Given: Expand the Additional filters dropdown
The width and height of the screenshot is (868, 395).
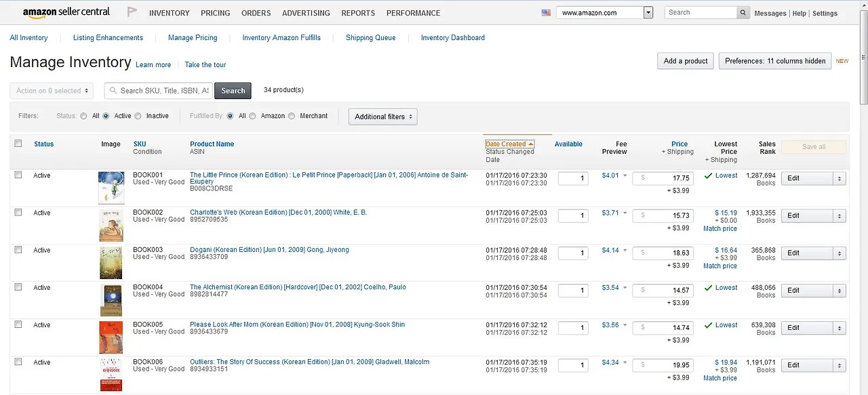Looking at the screenshot, I should (382, 117).
